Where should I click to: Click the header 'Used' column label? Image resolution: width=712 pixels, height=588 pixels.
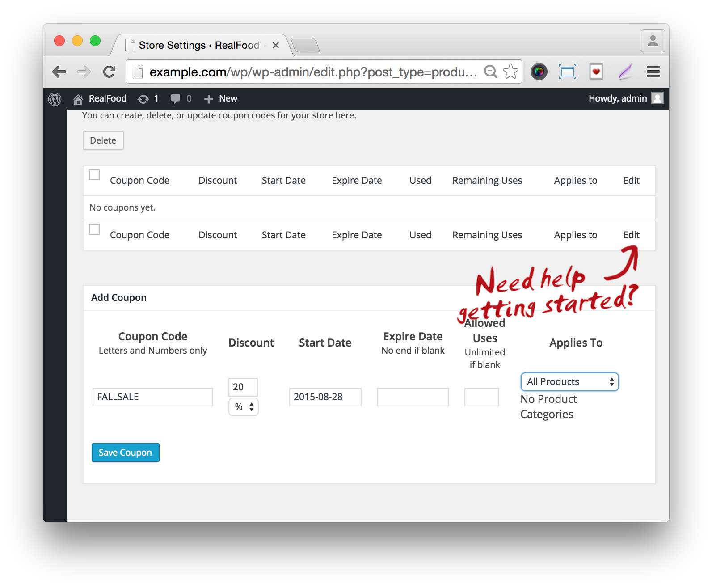421,181
